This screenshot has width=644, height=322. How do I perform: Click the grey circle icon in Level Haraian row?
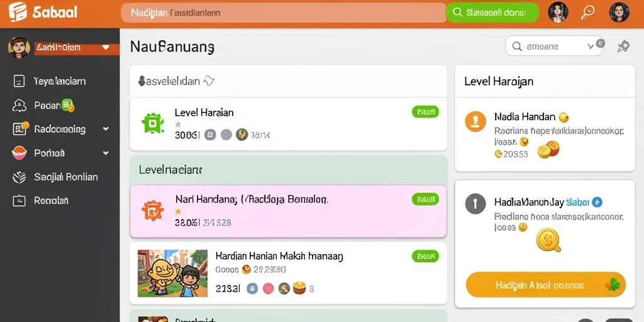coord(226,135)
